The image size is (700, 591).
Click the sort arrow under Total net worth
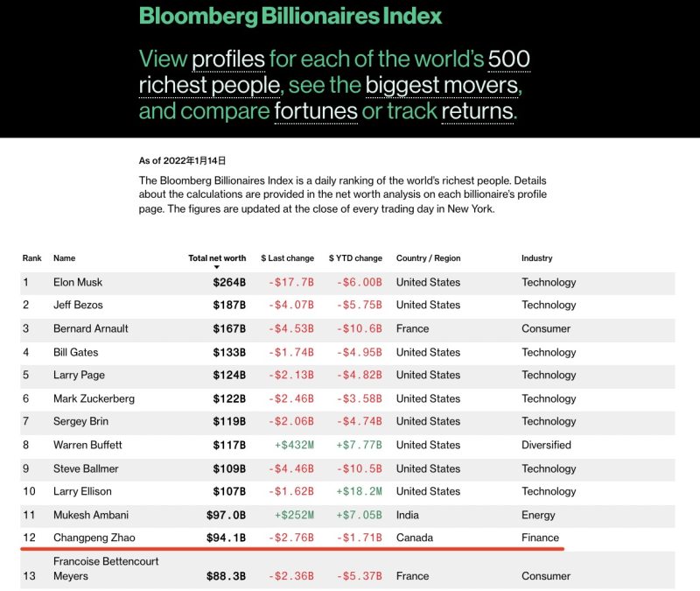click(x=217, y=267)
